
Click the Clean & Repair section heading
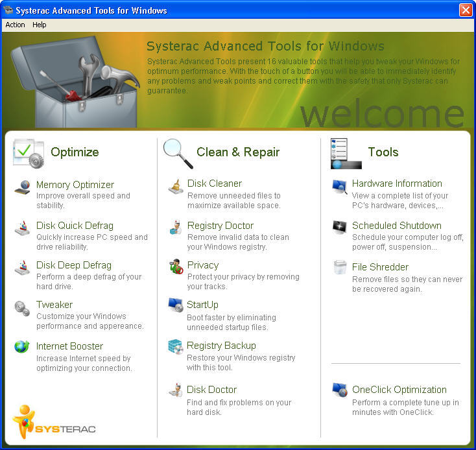(x=238, y=152)
